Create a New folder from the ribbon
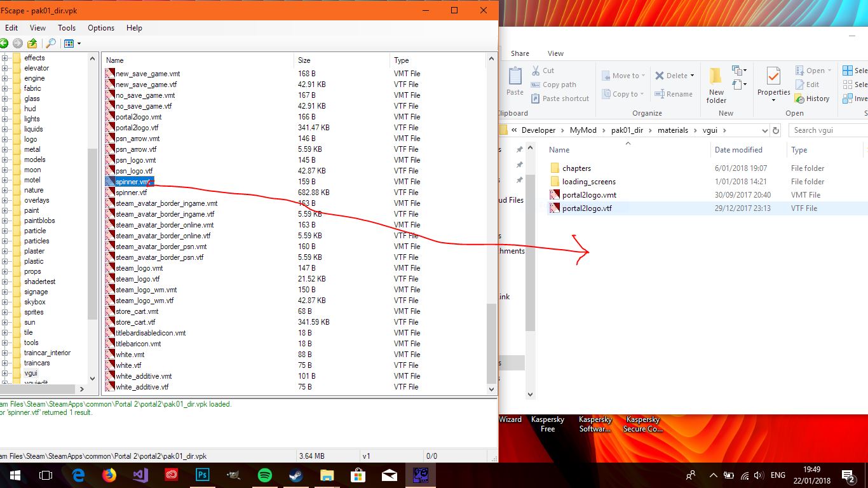Image resolution: width=868 pixels, height=488 pixels. tap(716, 85)
